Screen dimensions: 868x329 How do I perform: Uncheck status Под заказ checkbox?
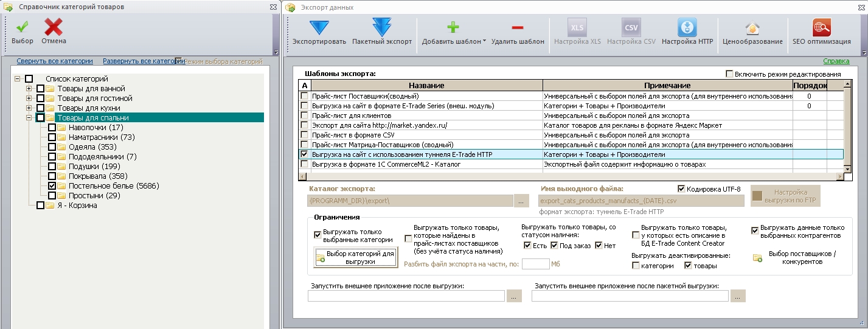click(x=554, y=246)
